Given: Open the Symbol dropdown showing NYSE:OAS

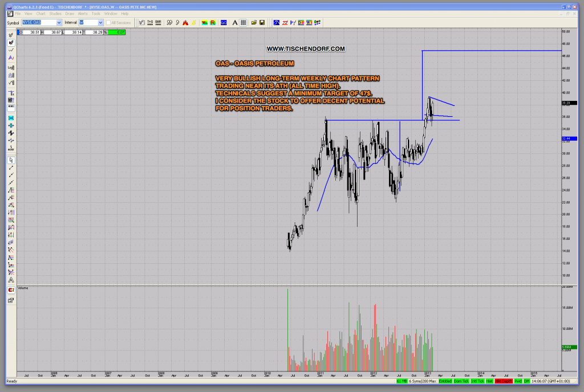Looking at the screenshot, I should pyautogui.click(x=59, y=22).
